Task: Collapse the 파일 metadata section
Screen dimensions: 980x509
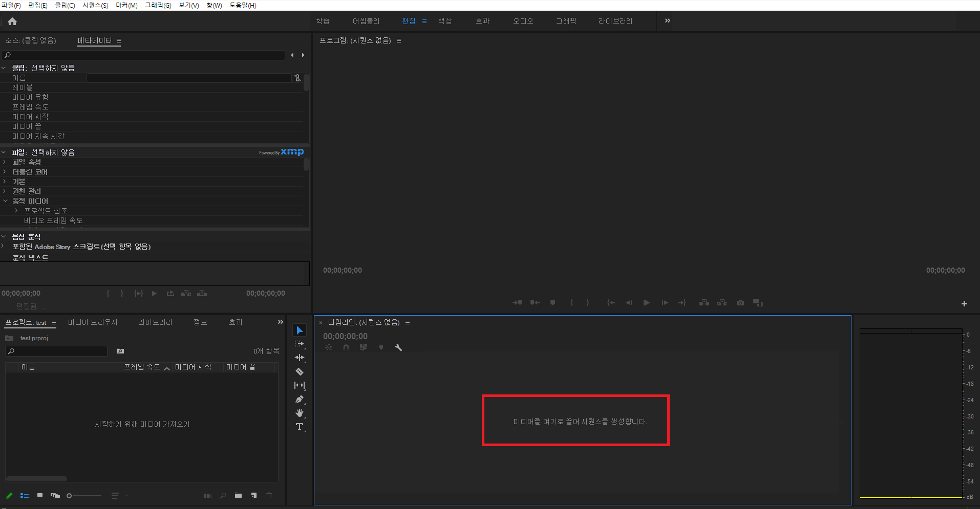Action: (4, 152)
